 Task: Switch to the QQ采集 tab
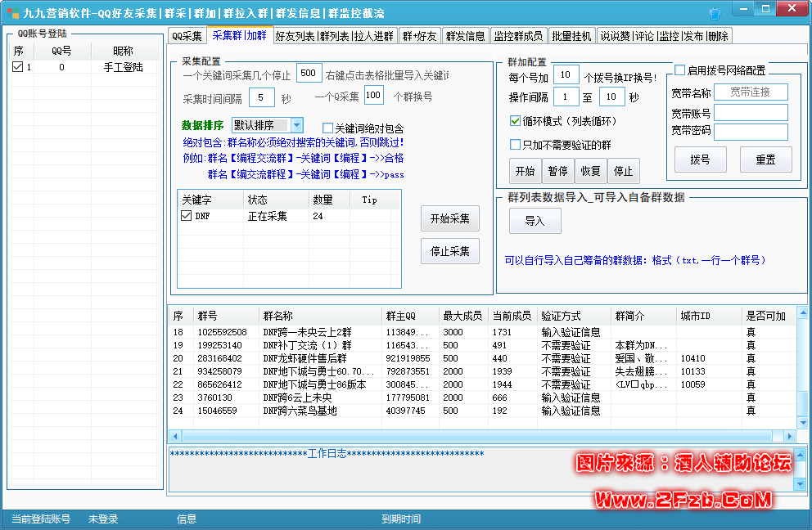187,36
